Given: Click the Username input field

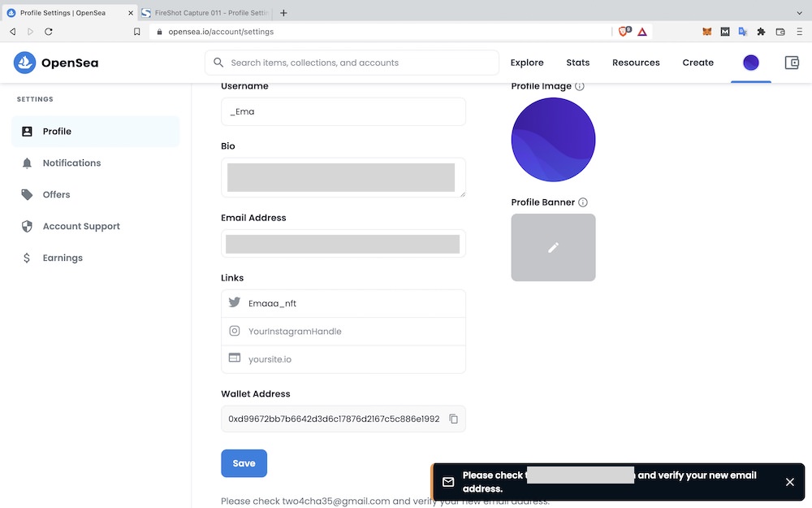Looking at the screenshot, I should coord(343,111).
